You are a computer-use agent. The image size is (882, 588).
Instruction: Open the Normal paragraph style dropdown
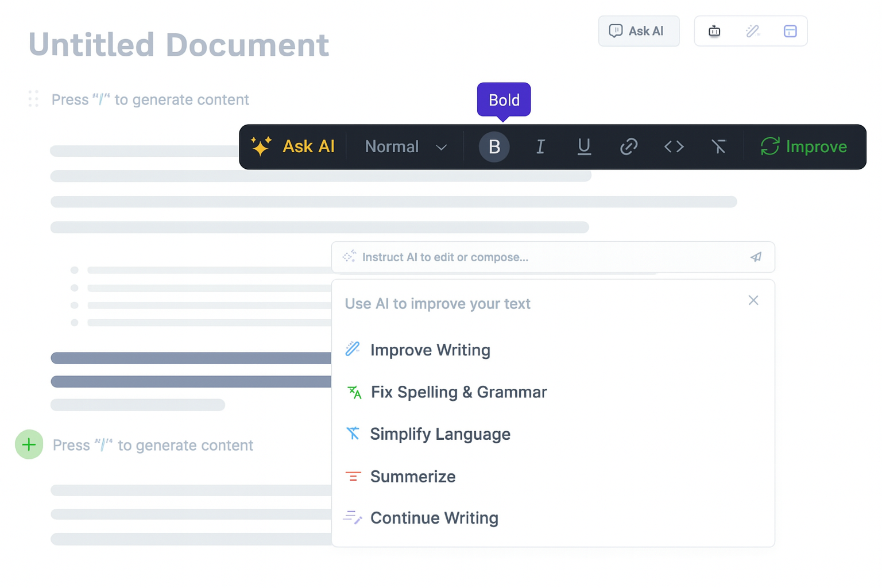[404, 147]
